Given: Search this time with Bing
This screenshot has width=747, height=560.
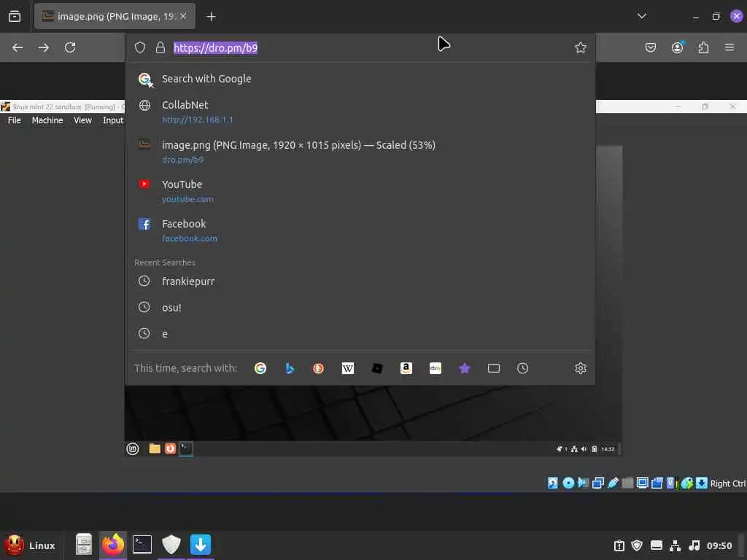Looking at the screenshot, I should tap(289, 368).
